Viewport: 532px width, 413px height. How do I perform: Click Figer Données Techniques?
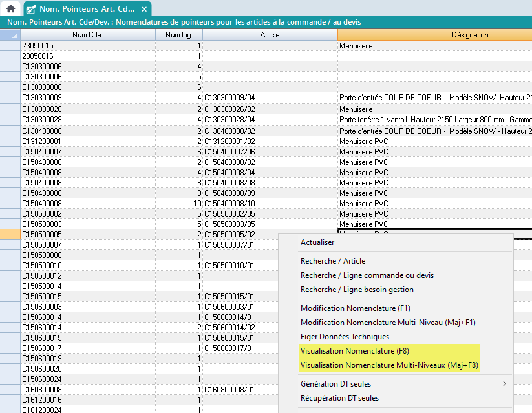pos(345,337)
